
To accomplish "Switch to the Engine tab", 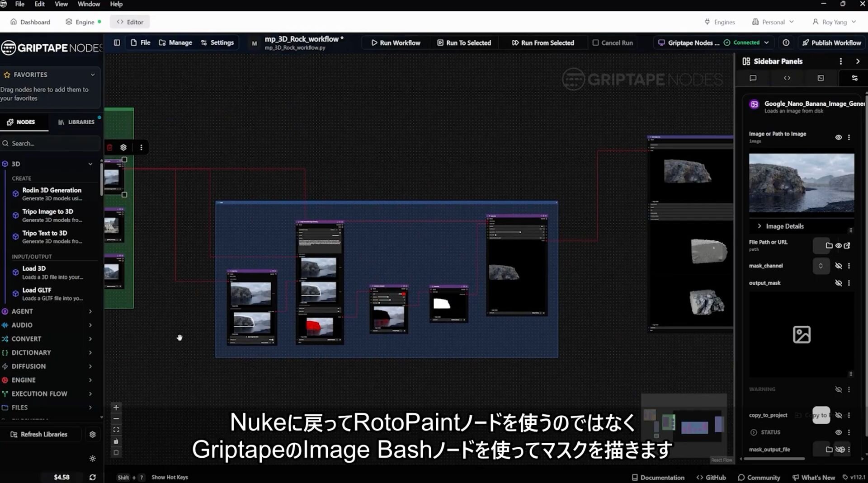I will click(x=83, y=22).
